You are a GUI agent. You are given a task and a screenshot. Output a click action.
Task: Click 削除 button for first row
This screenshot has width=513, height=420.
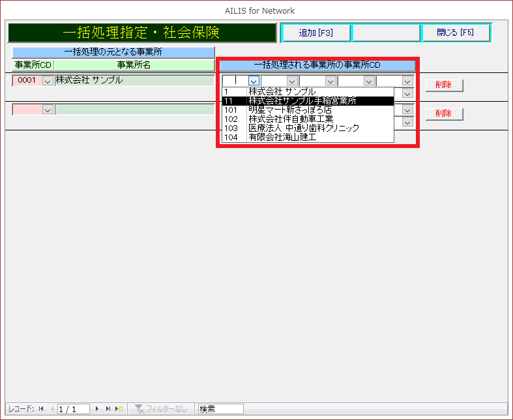coord(444,85)
